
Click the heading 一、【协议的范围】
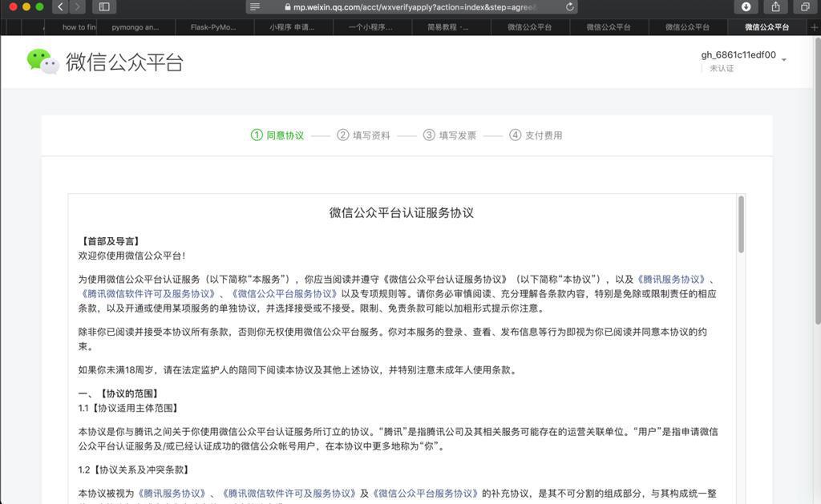(119, 393)
